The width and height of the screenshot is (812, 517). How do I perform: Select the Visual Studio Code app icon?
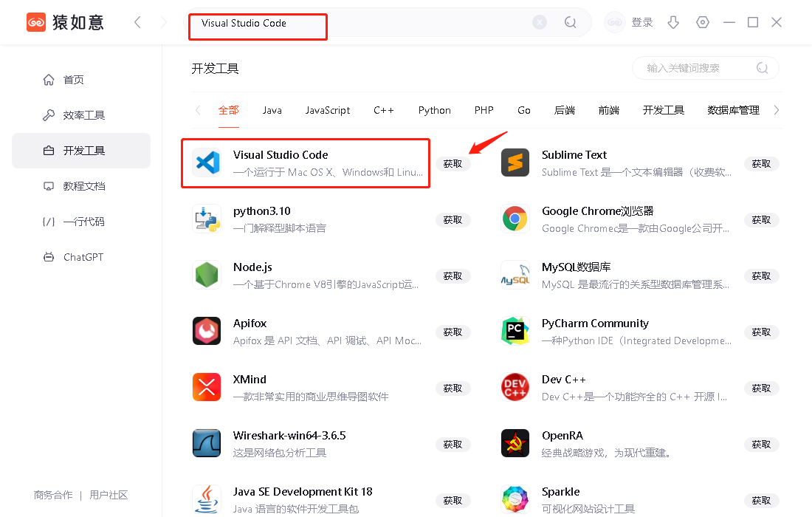click(207, 162)
